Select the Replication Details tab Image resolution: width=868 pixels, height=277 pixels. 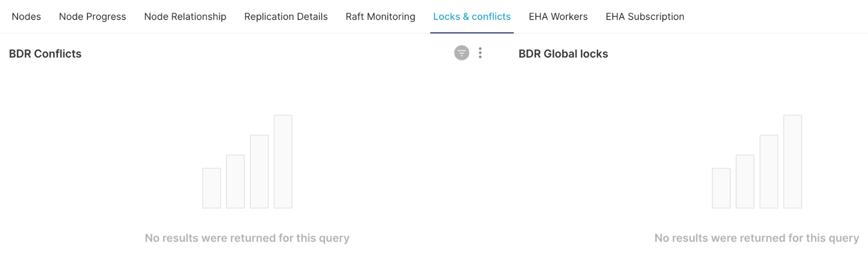[x=286, y=16]
